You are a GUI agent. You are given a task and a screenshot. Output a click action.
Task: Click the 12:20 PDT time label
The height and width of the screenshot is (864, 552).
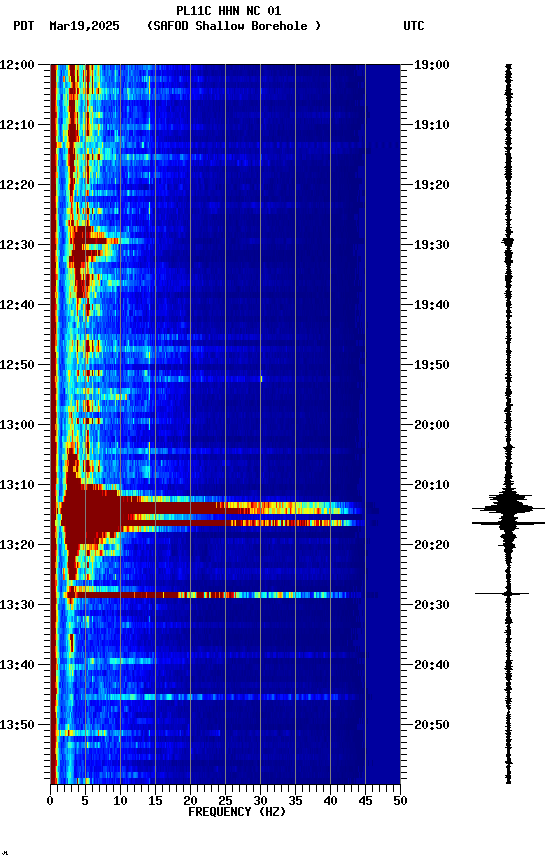click(x=17, y=185)
